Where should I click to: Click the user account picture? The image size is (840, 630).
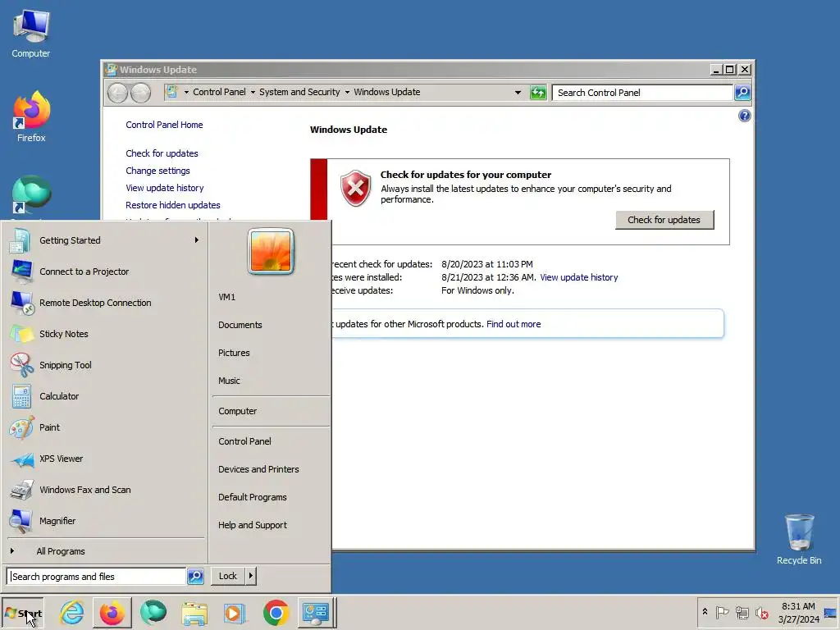(x=271, y=251)
